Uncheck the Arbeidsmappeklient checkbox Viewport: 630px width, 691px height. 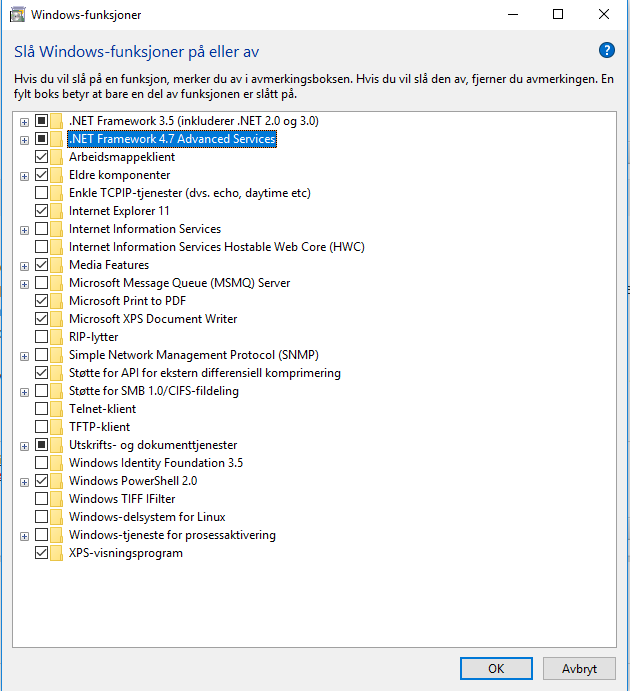coord(41,156)
